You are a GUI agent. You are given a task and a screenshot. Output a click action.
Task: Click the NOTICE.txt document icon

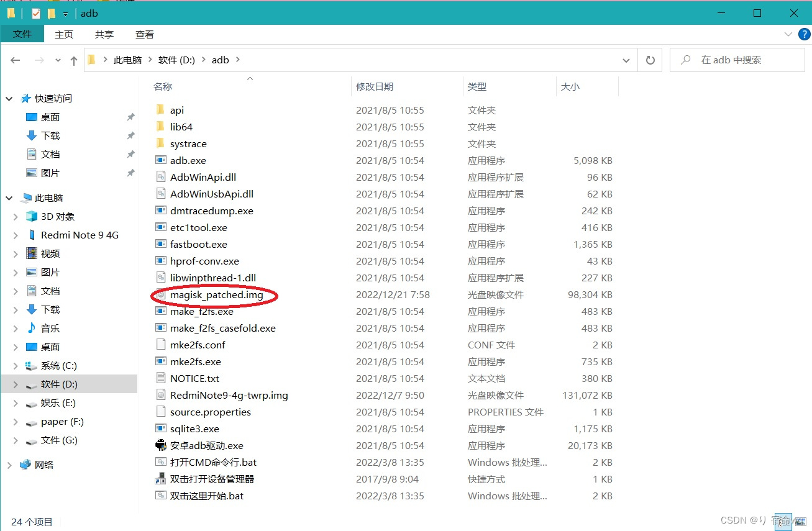[x=161, y=378]
